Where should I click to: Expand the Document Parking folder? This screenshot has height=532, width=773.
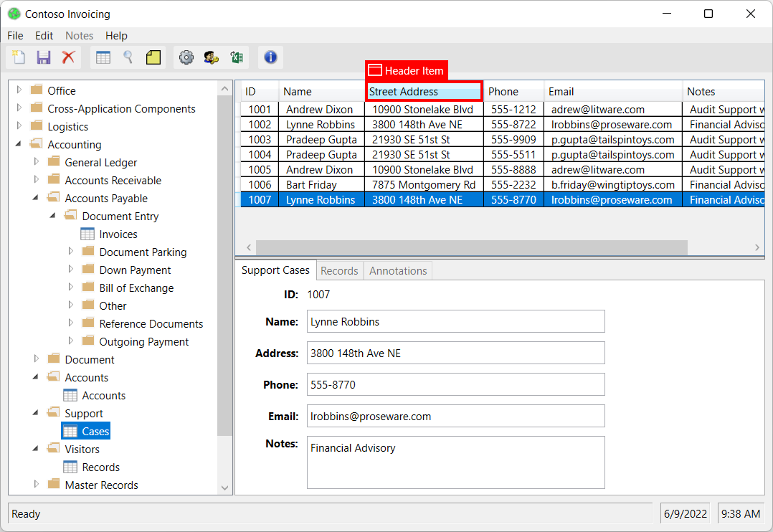point(70,252)
